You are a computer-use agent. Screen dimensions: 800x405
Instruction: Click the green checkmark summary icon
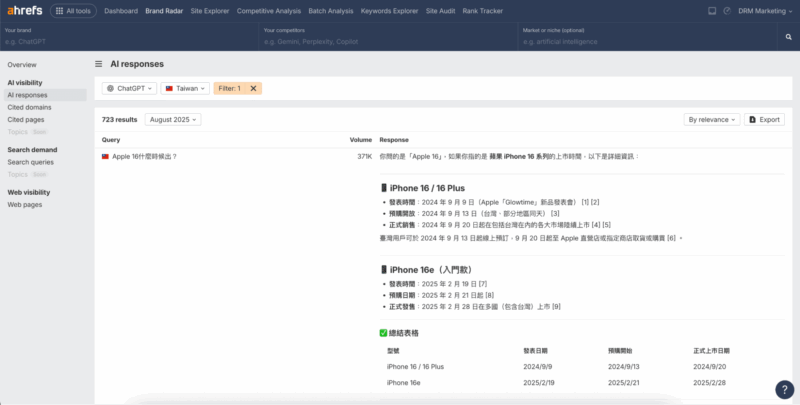click(383, 333)
